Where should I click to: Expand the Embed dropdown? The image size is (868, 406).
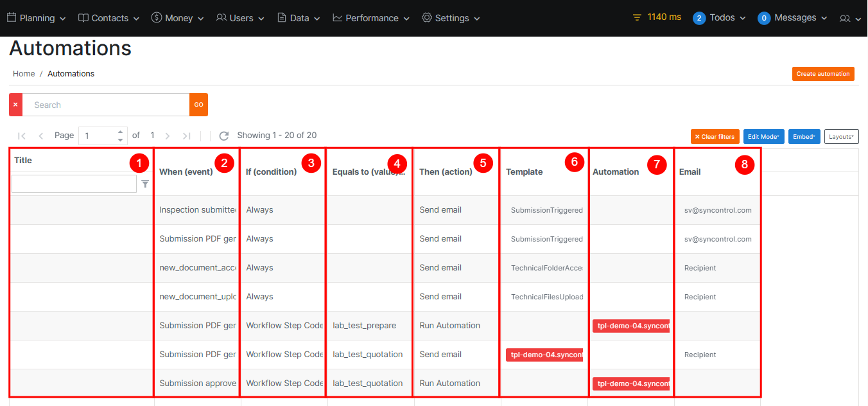[804, 137]
